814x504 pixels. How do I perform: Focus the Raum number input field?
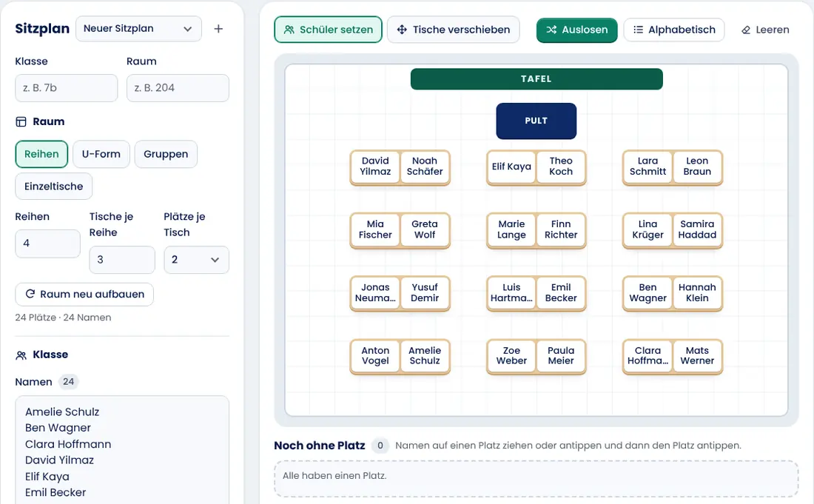coord(178,88)
